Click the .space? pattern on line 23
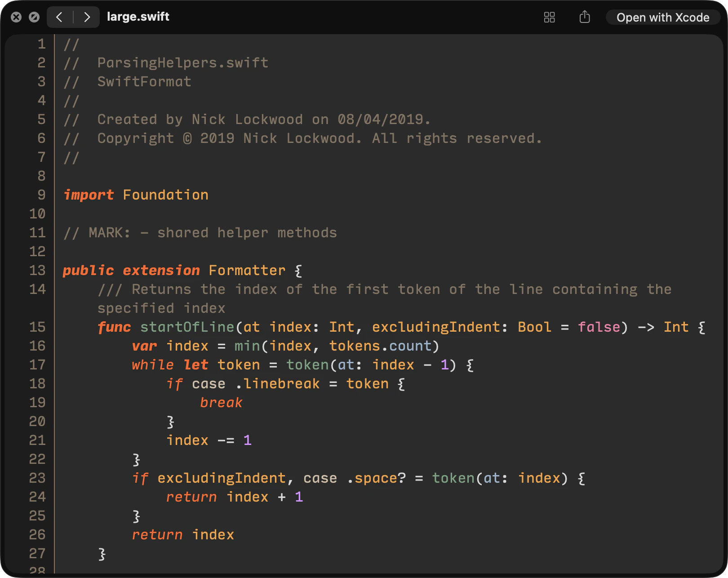728x578 pixels. (377, 478)
